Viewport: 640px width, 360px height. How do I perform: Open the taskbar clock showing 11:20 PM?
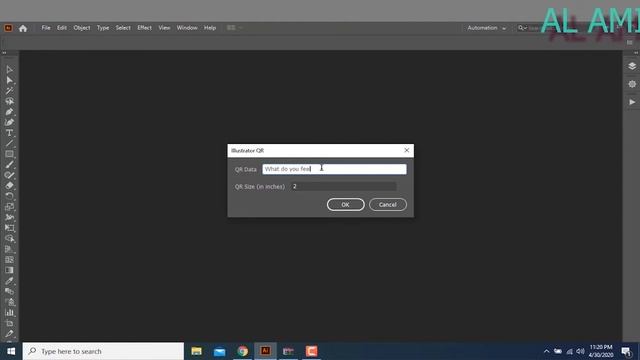tap(601, 351)
